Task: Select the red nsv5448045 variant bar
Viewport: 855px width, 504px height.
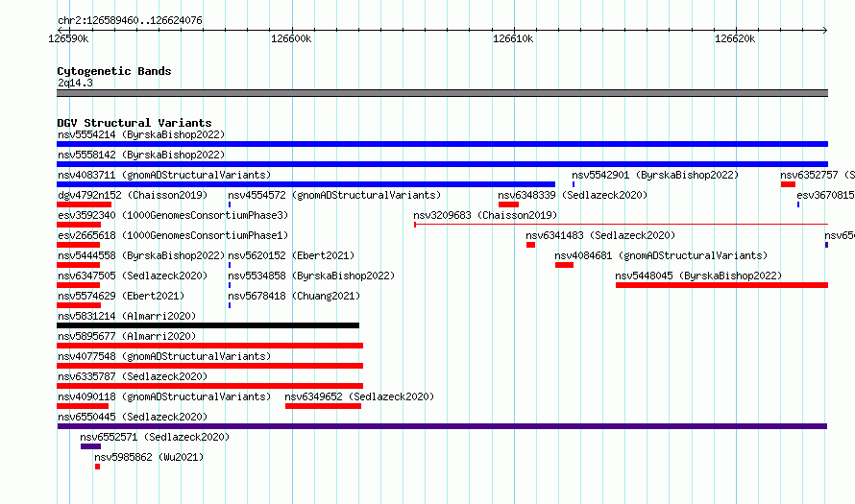Action: click(x=722, y=285)
